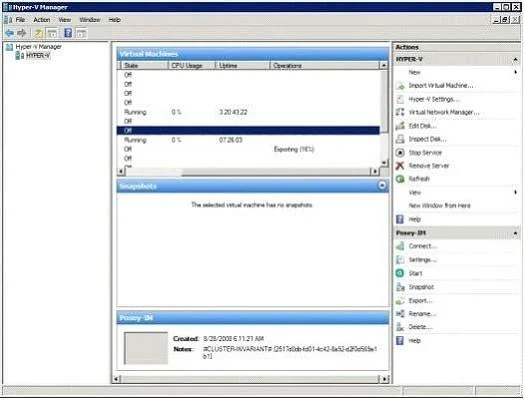The height and width of the screenshot is (400, 525).
Task: Open Virtual Network Manager
Action: (444, 112)
